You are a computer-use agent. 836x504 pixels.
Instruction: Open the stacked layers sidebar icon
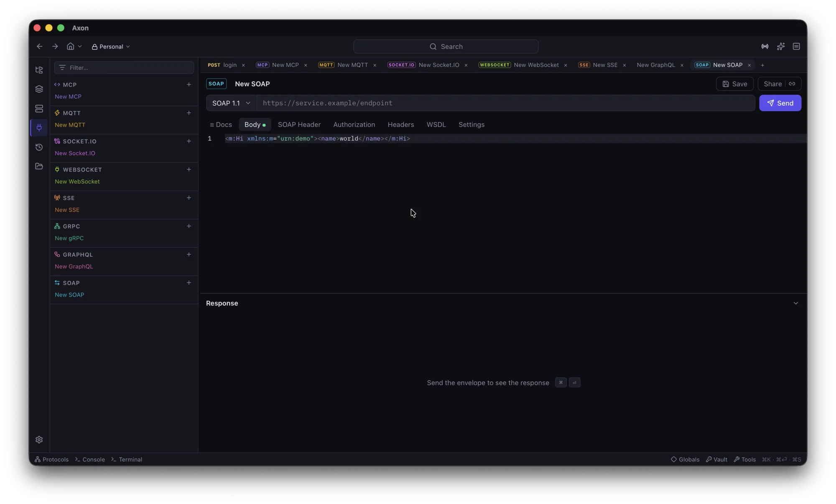pyautogui.click(x=39, y=89)
